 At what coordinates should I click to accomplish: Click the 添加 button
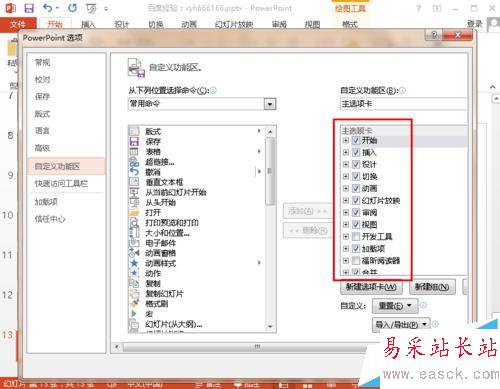coord(307,211)
